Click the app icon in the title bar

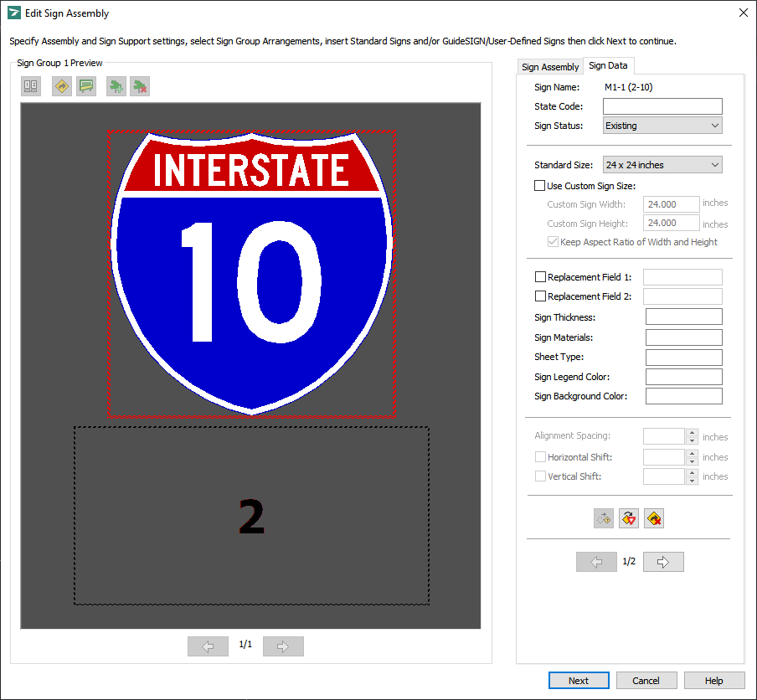(x=14, y=13)
